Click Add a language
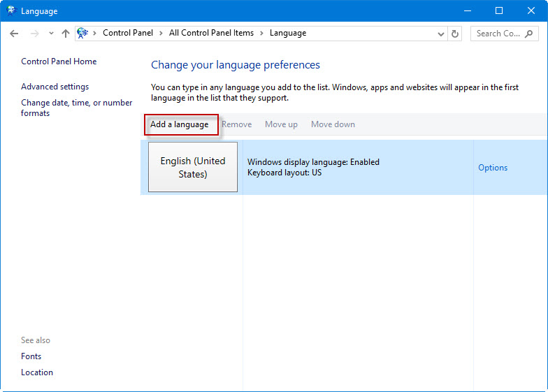 179,124
